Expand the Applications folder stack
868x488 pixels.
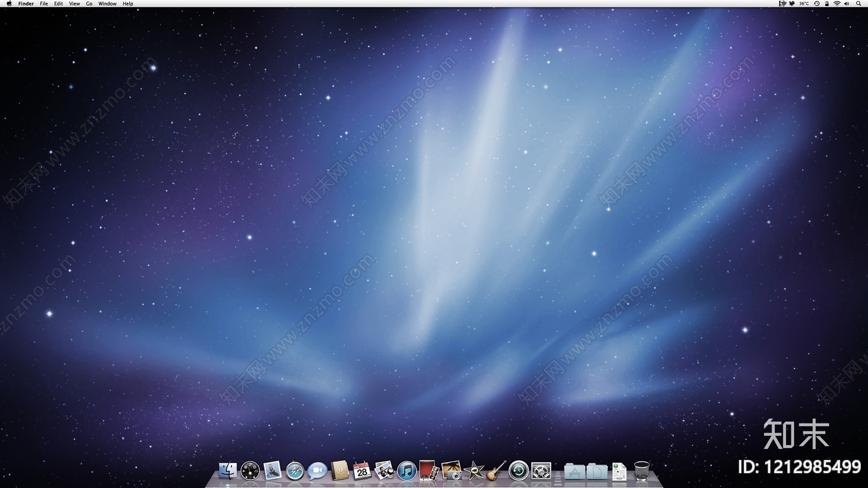575,471
